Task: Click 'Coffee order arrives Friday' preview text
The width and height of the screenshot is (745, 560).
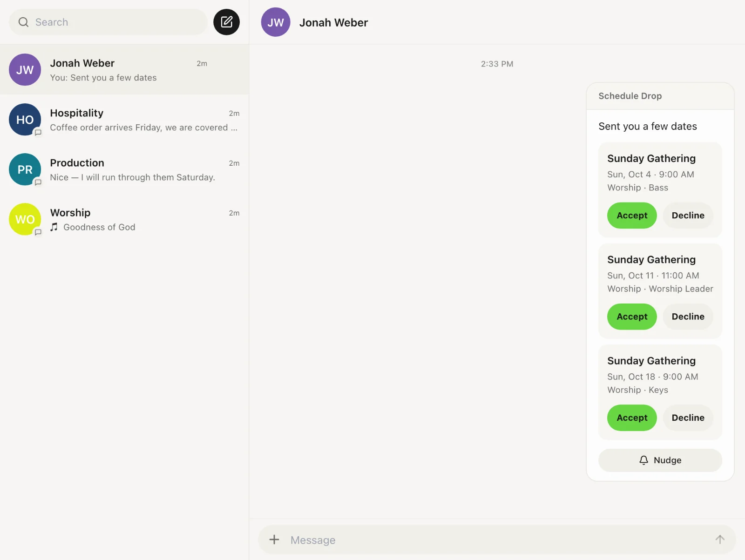Action: pyautogui.click(x=143, y=128)
